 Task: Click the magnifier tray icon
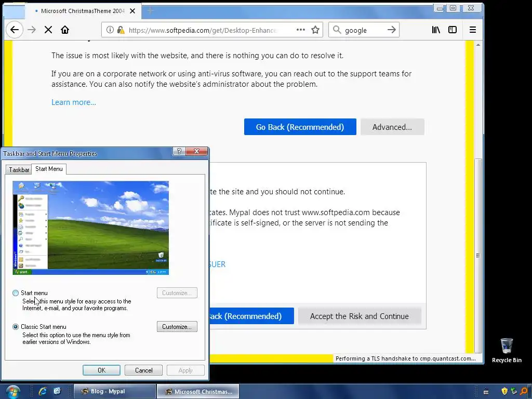pyautogui.click(x=524, y=391)
